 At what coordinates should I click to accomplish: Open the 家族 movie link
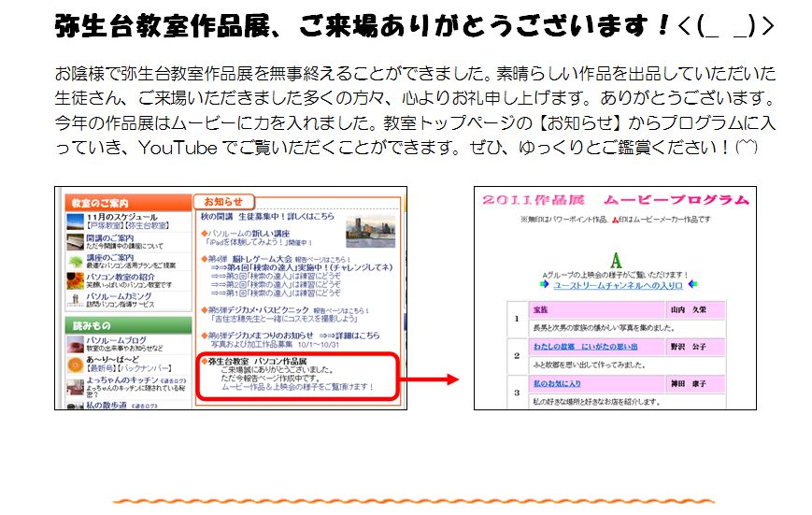click(540, 309)
